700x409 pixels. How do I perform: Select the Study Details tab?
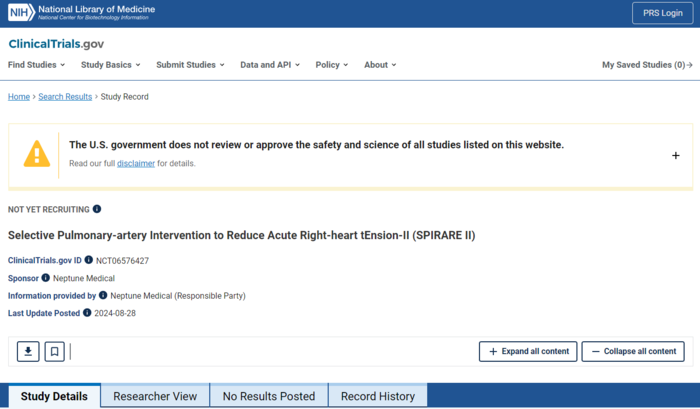pyautogui.click(x=54, y=396)
